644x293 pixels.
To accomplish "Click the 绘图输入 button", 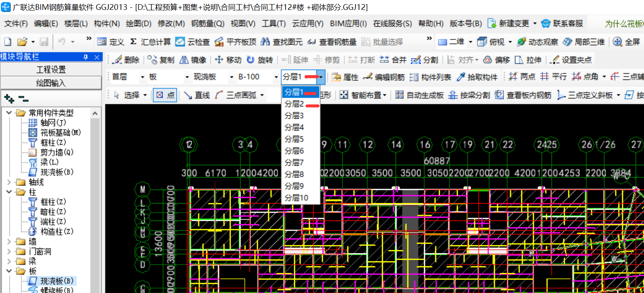I will click(x=51, y=83).
